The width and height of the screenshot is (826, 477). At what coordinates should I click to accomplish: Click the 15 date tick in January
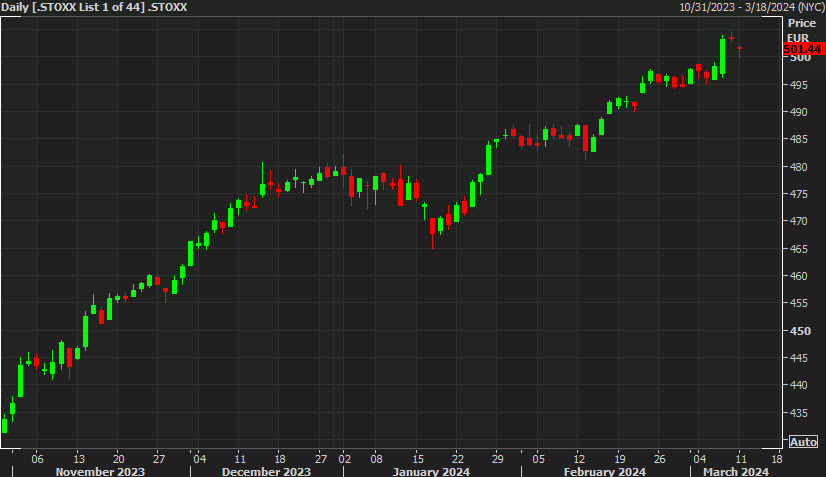click(417, 459)
